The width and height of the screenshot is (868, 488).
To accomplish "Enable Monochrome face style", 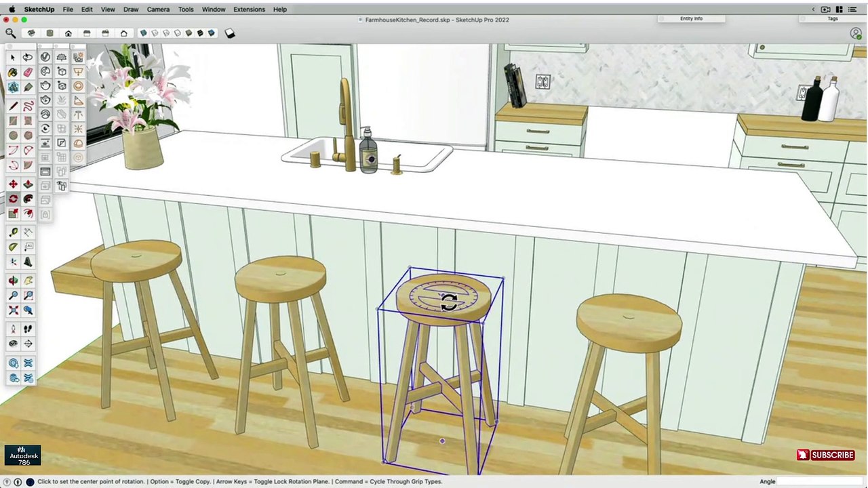I will [x=211, y=33].
